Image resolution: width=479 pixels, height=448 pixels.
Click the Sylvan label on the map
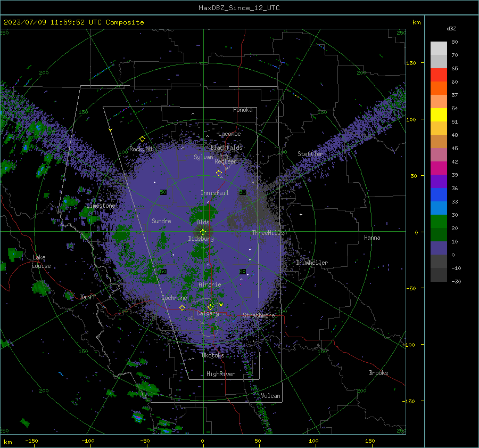(x=203, y=157)
